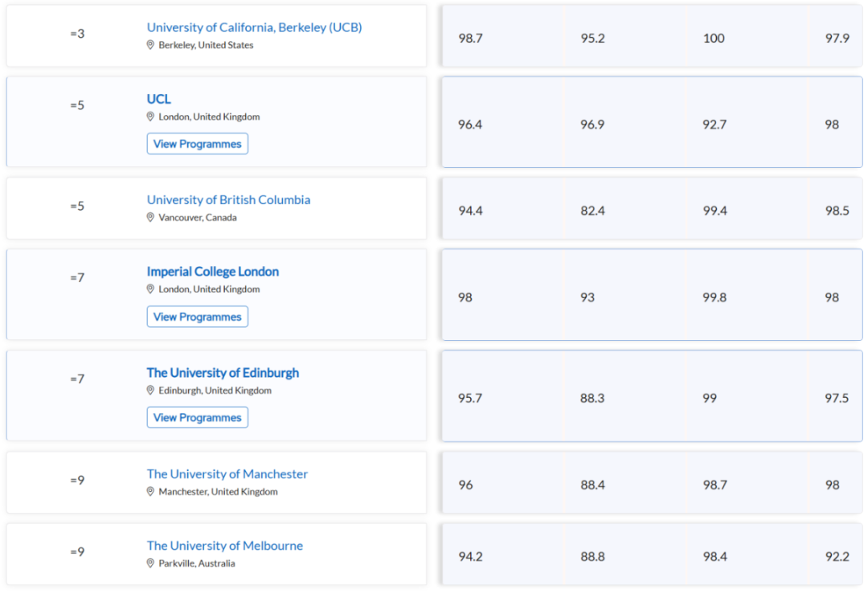868x594 pixels.
Task: Open University of California, Berkeley (UCB) link
Action: [254, 27]
